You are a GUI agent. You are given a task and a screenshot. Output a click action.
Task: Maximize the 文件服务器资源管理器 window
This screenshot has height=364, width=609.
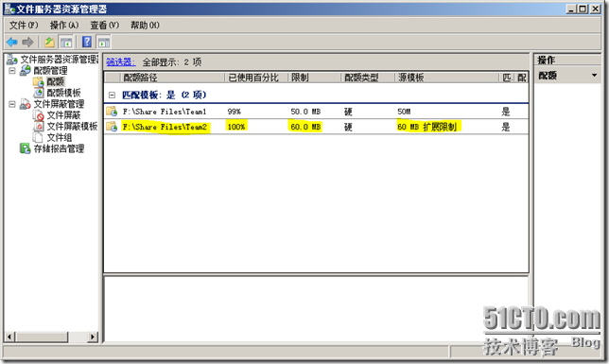pyautogui.click(x=583, y=9)
